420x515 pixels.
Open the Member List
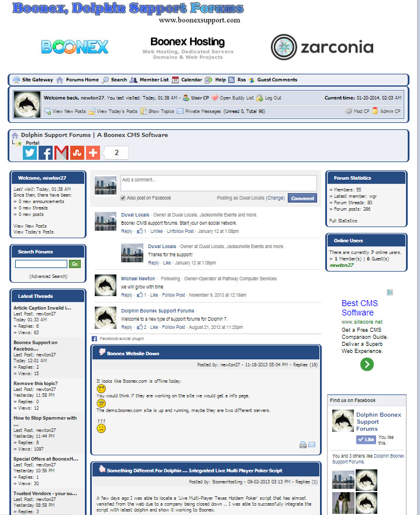click(x=154, y=80)
